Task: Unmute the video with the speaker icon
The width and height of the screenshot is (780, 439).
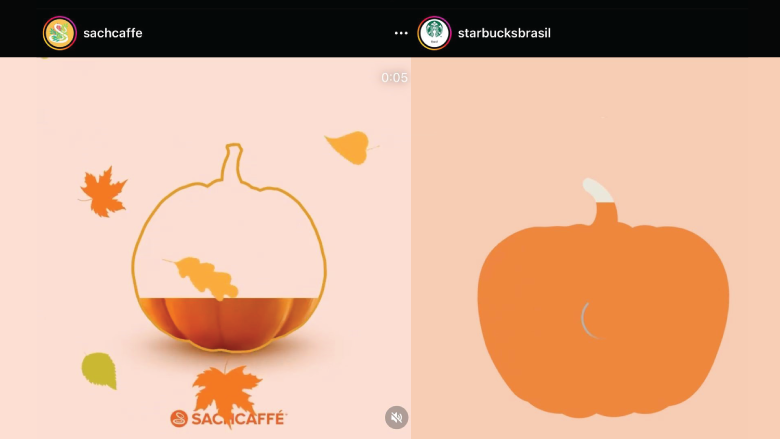Action: coord(396,418)
